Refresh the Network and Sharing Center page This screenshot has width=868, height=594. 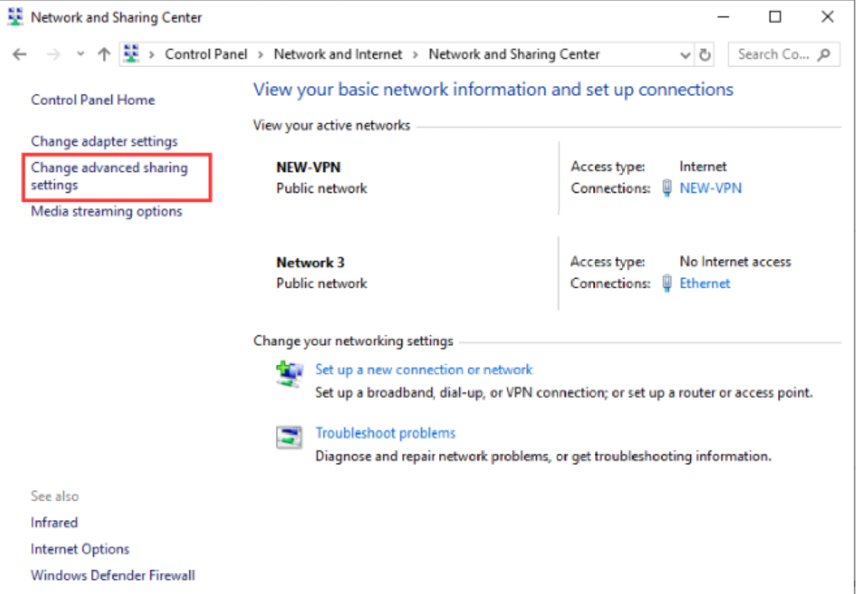tap(704, 54)
